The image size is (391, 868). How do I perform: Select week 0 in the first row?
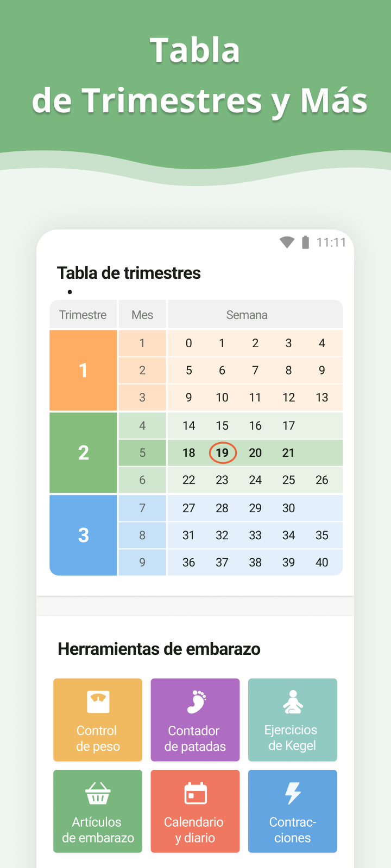[188, 343]
